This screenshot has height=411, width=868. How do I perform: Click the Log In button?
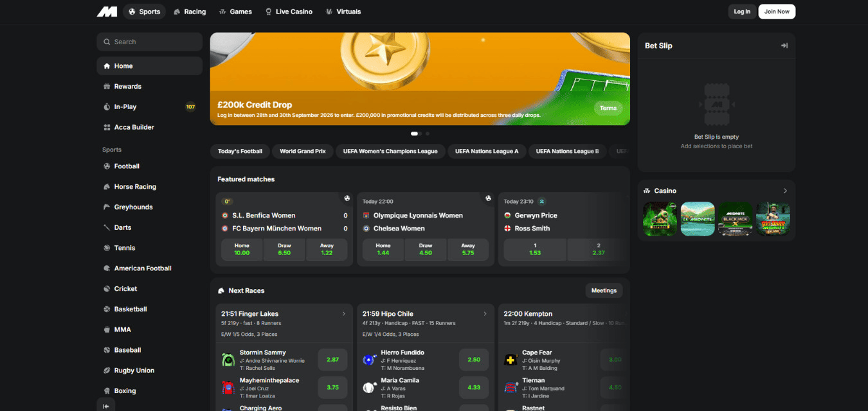(x=742, y=12)
